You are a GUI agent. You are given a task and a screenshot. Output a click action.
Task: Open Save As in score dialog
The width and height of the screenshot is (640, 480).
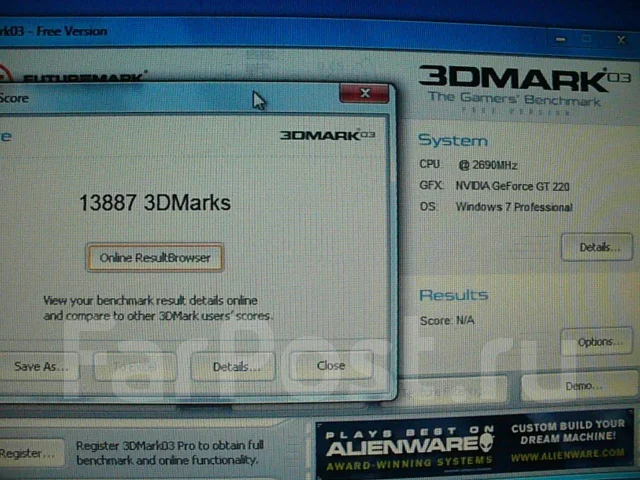[x=39, y=366]
